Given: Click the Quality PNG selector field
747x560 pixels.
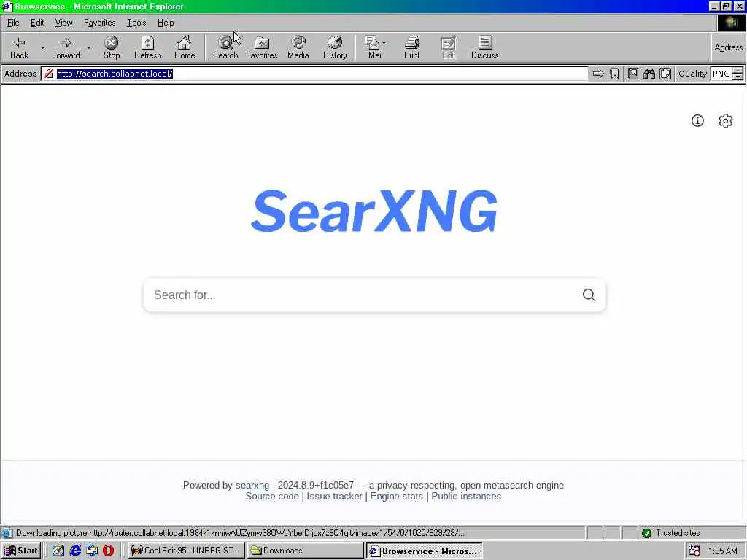Looking at the screenshot, I should tap(721, 74).
